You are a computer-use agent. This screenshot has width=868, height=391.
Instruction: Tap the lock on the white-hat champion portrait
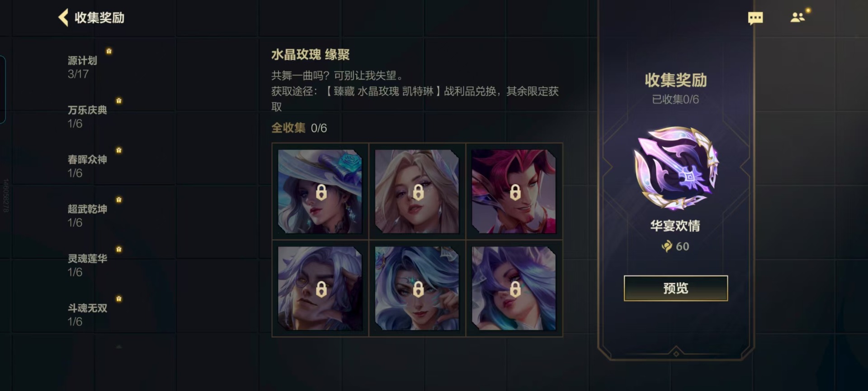321,192
